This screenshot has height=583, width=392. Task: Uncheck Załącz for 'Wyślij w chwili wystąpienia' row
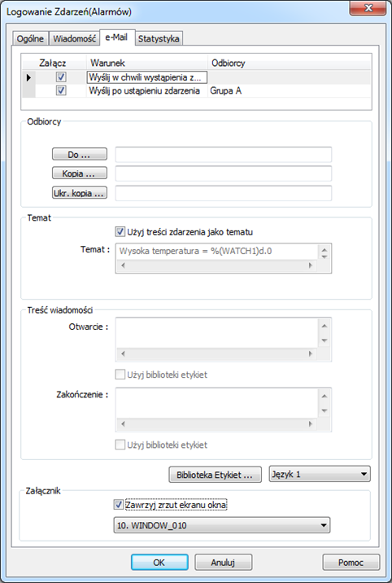point(61,77)
